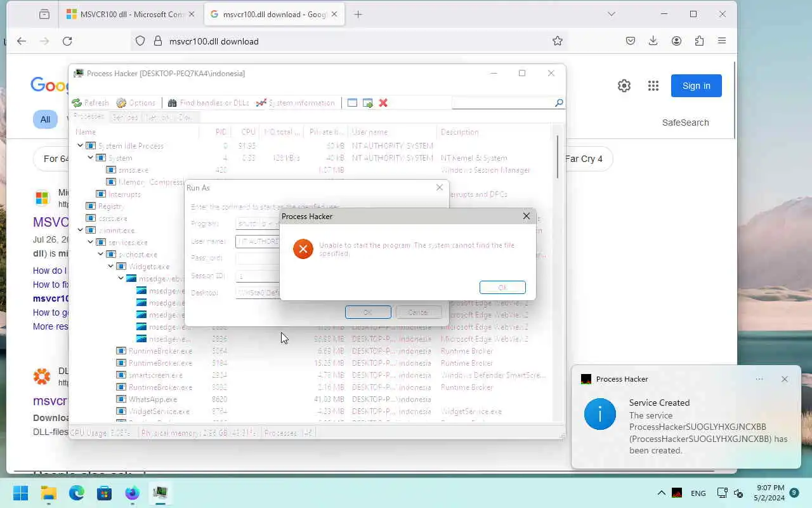Show hidden icons in the system tray

661,493
